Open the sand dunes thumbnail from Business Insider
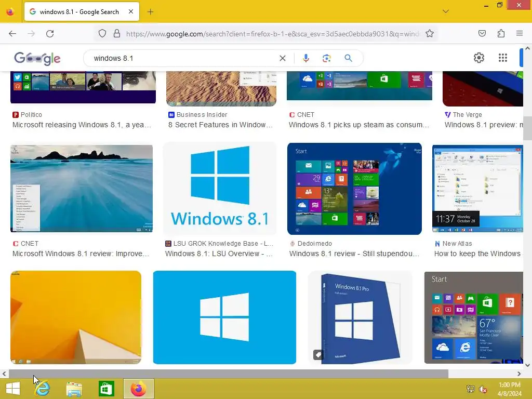The width and height of the screenshot is (532, 399). [x=221, y=88]
